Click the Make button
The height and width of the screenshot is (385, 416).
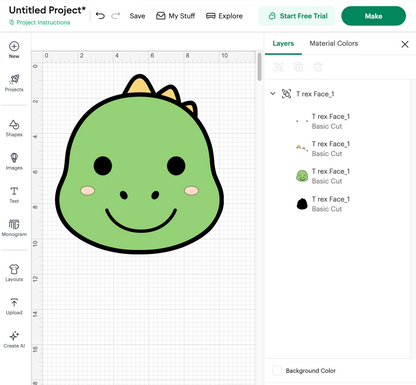[x=373, y=16]
